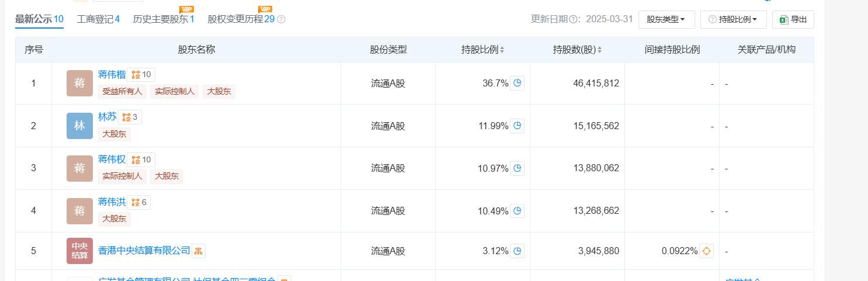The height and width of the screenshot is (281, 868).
Task: Open the 股权变更历程 tab
Action: [x=241, y=19]
